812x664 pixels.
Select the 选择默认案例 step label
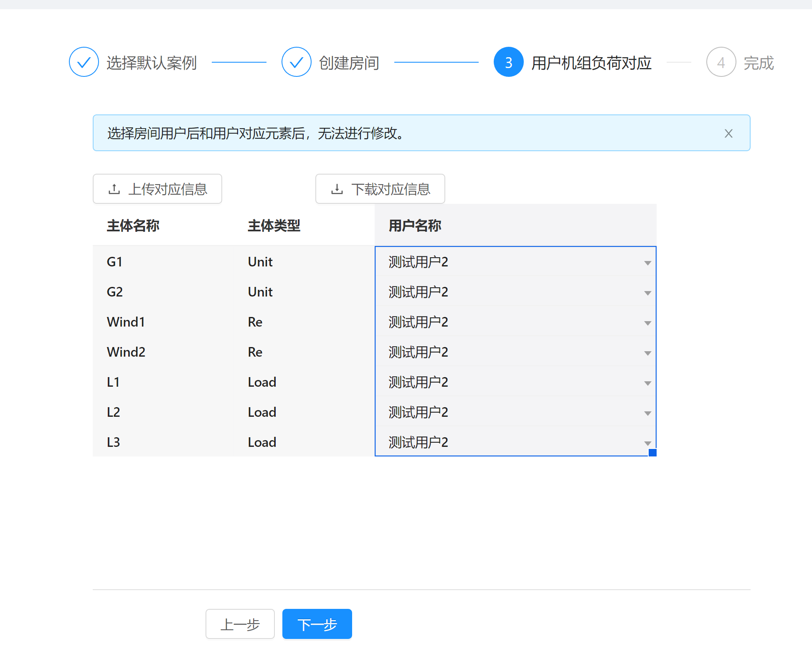(x=151, y=63)
